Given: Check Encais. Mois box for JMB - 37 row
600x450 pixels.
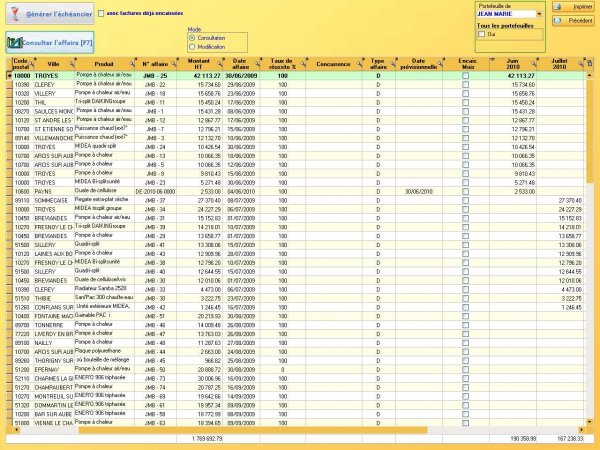Looking at the screenshot, I should tap(465, 201).
